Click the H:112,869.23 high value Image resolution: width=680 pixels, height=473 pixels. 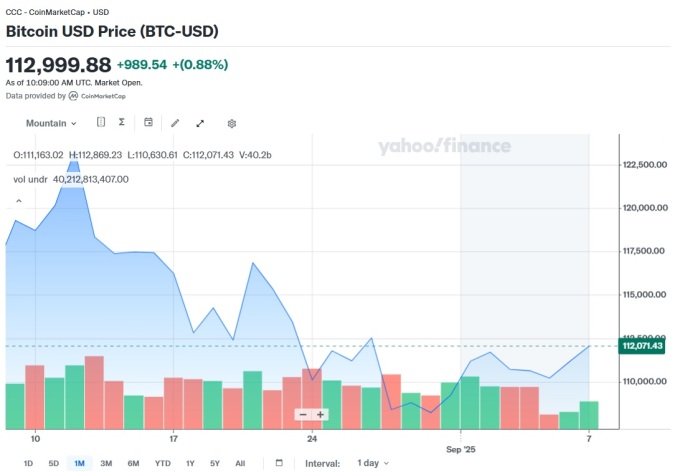coord(95,155)
